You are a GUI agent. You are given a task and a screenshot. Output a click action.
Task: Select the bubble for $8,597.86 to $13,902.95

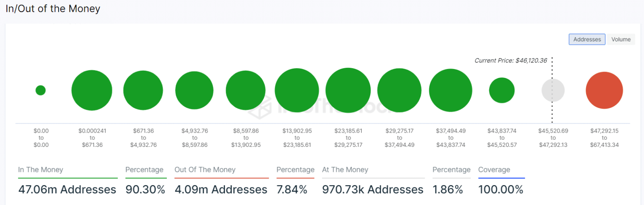coord(246,90)
